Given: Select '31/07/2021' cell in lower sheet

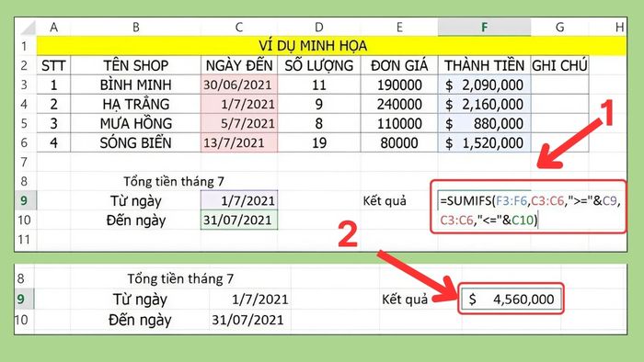Looking at the screenshot, I should (x=250, y=320).
